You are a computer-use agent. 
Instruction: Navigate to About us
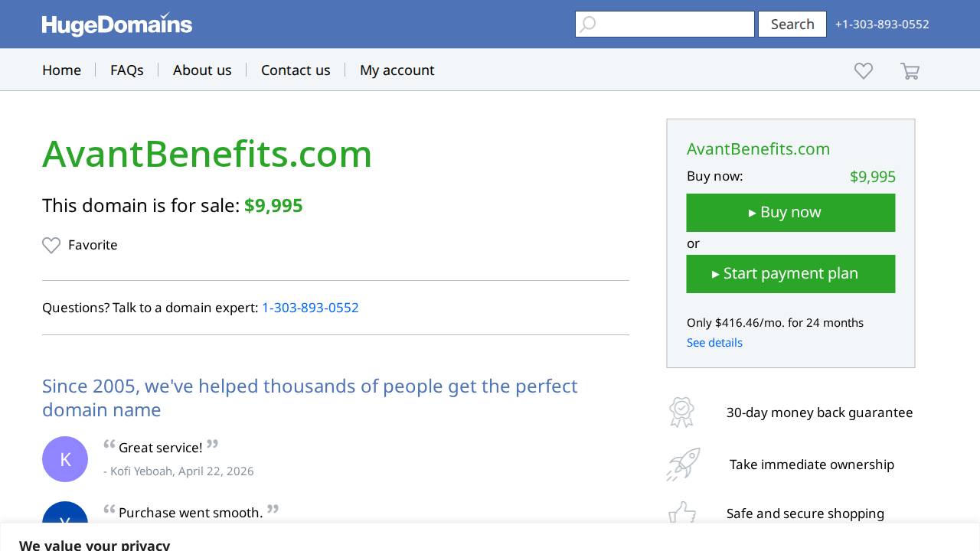[x=202, y=70]
